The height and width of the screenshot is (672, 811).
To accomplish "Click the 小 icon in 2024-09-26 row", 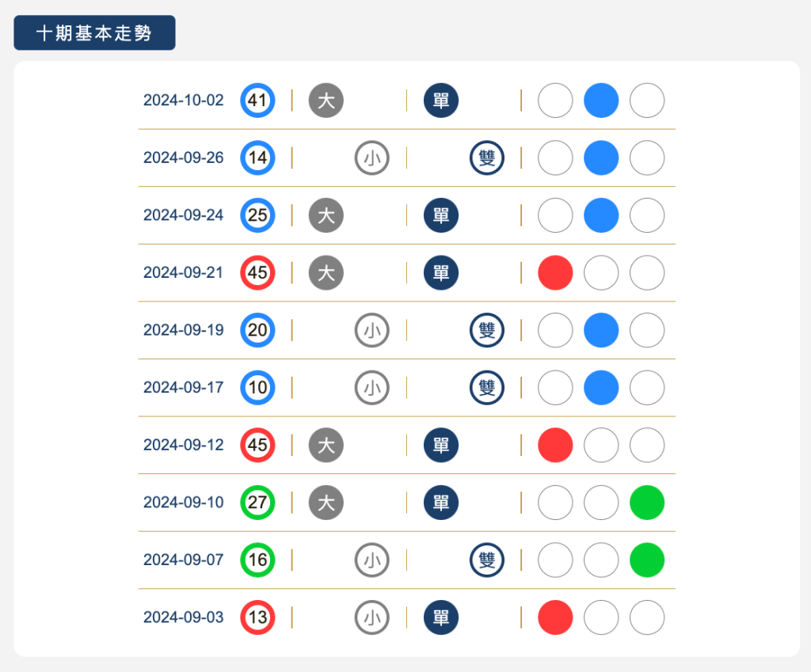I will [x=371, y=158].
